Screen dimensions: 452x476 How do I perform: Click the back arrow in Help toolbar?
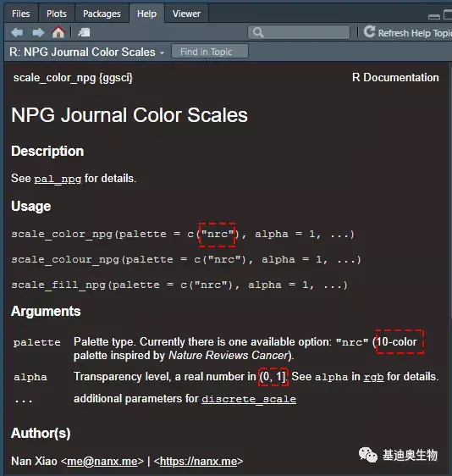(17, 32)
